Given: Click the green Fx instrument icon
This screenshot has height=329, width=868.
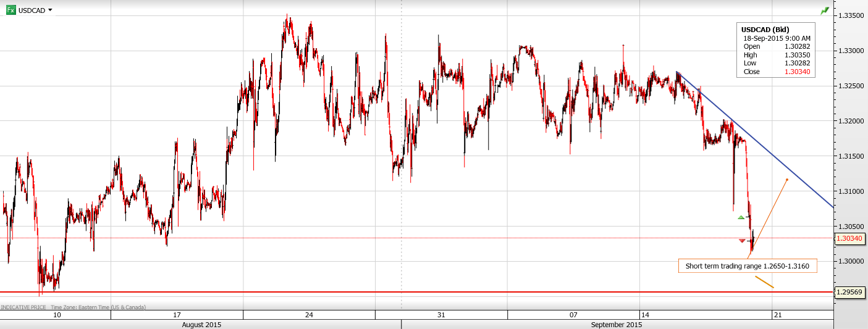Looking at the screenshot, I should (x=11, y=10).
